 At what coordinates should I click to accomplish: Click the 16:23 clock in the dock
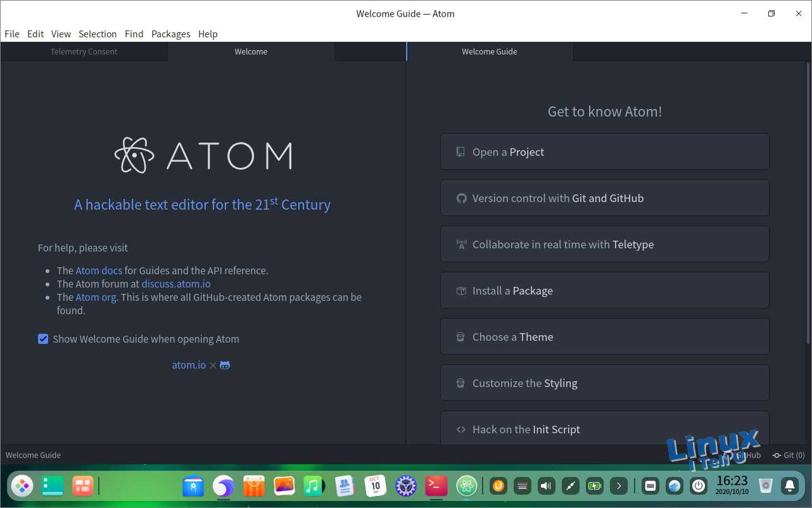tap(732, 485)
